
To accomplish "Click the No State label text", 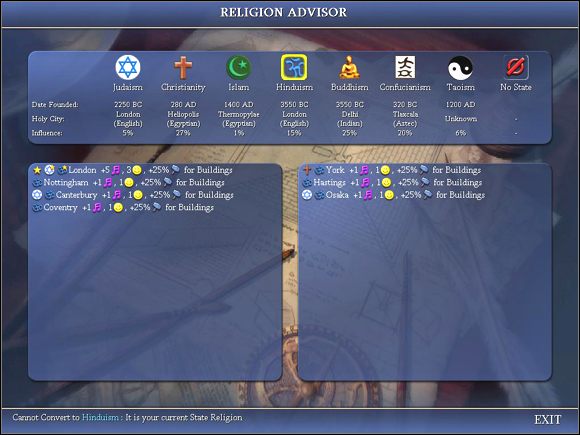I will [516, 87].
